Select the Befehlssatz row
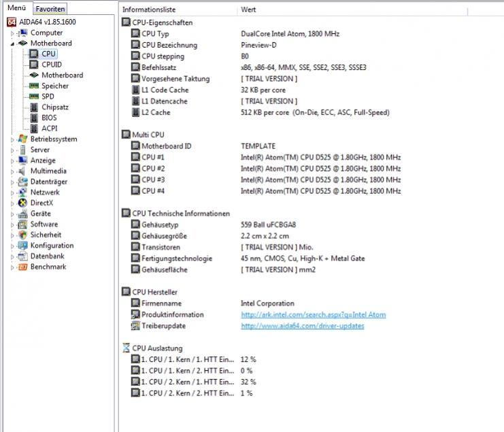Image resolution: width=504 pixels, height=432 pixels. 248,67
